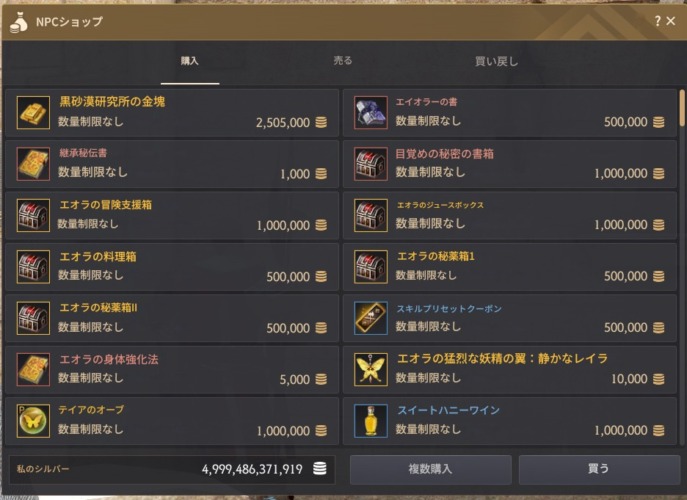Screen dimensions: 687x500
Task: Click the 目覚めの秘密の書箱 chest icon
Action: click(x=371, y=164)
